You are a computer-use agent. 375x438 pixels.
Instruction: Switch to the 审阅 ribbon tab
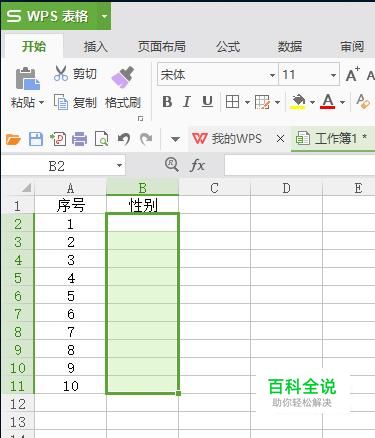pyautogui.click(x=352, y=46)
